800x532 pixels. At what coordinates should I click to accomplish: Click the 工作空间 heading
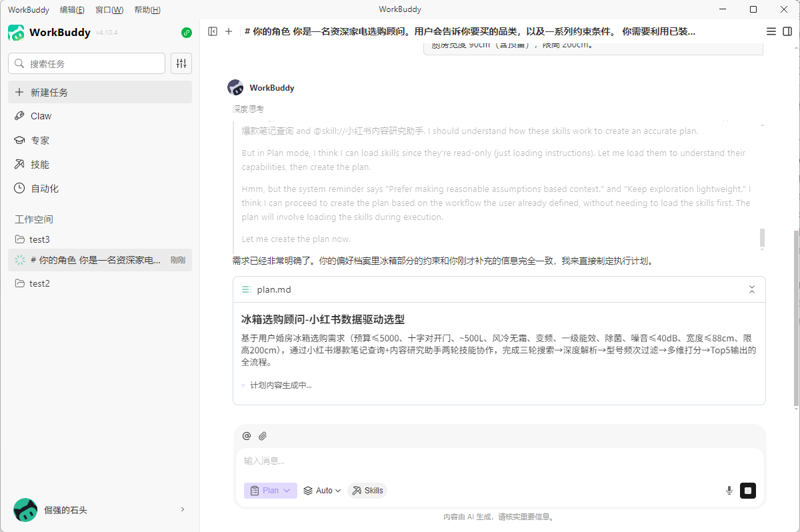pyautogui.click(x=34, y=219)
